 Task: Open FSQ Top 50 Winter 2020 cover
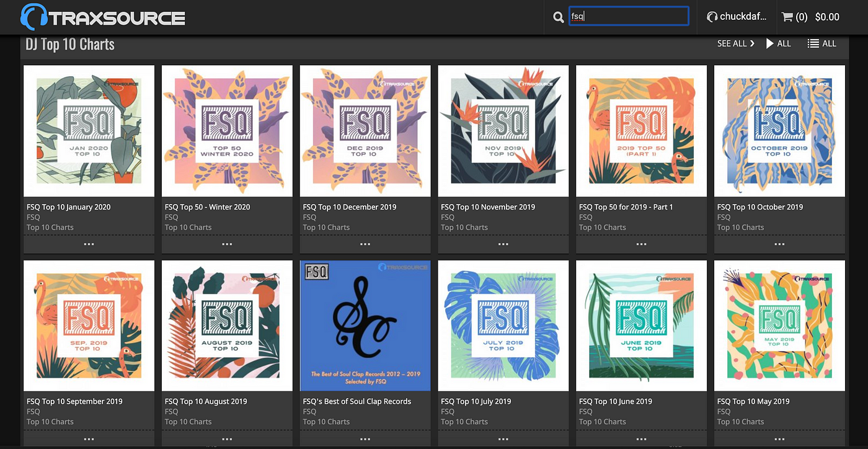pos(227,131)
